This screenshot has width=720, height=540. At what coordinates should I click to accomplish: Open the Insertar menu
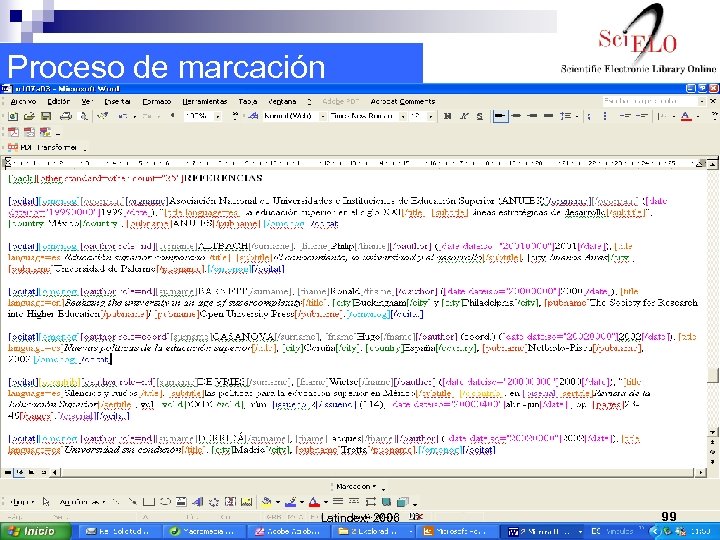point(118,101)
